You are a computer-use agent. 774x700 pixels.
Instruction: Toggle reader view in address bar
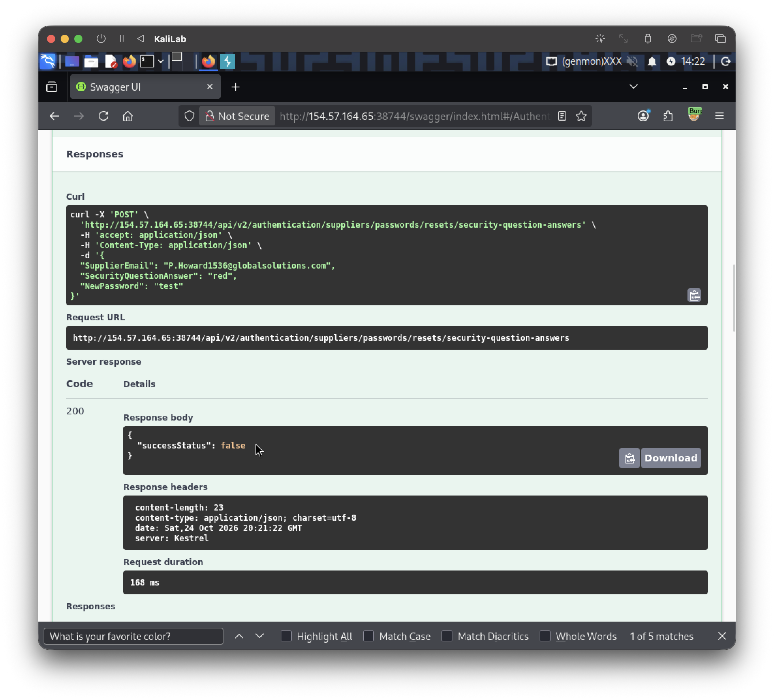pyautogui.click(x=562, y=116)
